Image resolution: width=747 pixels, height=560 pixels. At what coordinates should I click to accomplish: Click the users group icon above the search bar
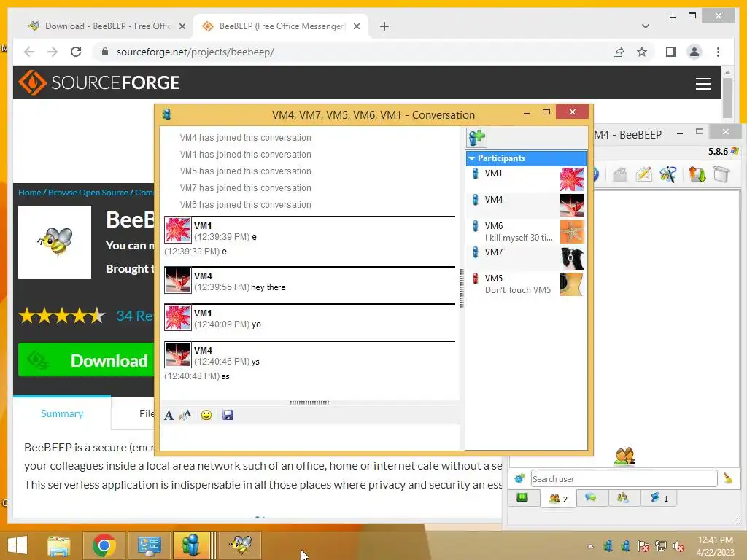[624, 456]
